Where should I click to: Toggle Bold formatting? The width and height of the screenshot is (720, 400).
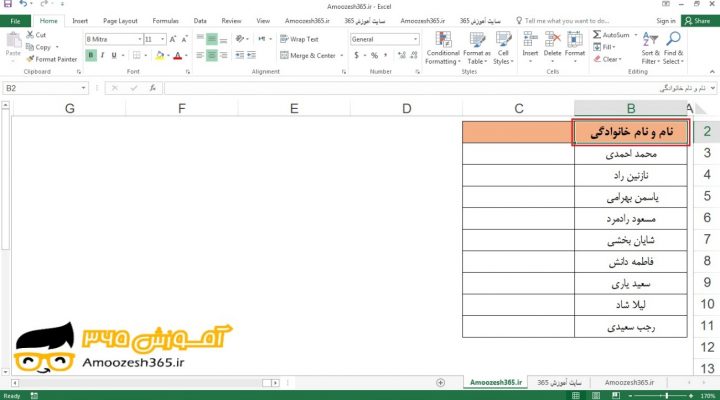pos(90,56)
